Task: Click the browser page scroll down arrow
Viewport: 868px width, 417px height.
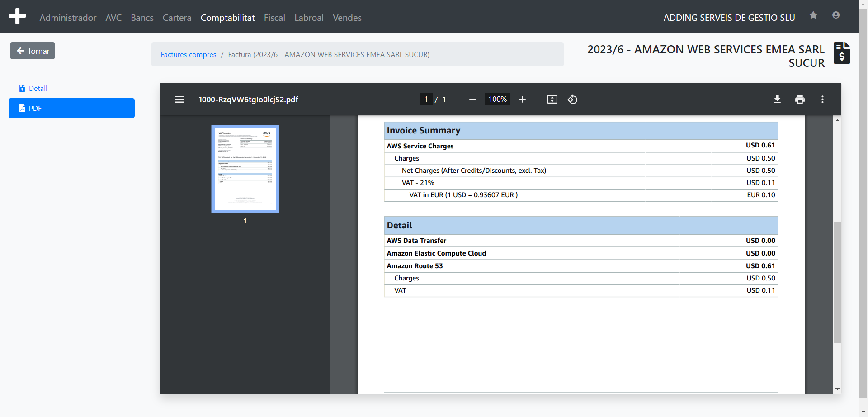Action: pos(863,412)
